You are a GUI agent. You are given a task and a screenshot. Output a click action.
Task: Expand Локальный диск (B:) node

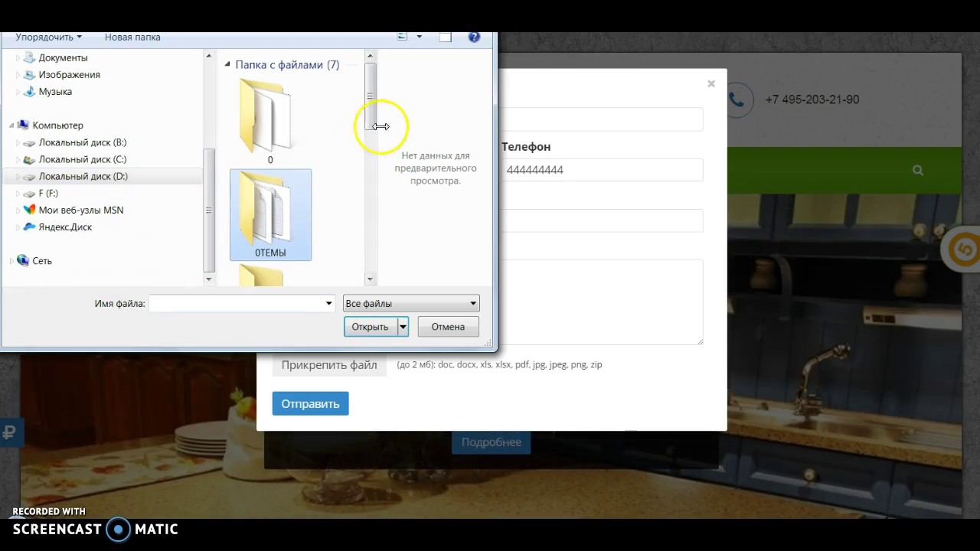[18, 143]
